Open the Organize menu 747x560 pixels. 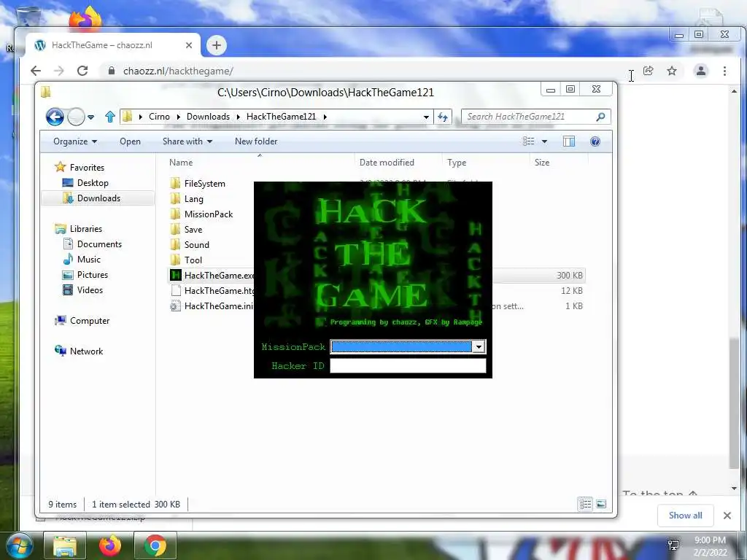click(75, 141)
